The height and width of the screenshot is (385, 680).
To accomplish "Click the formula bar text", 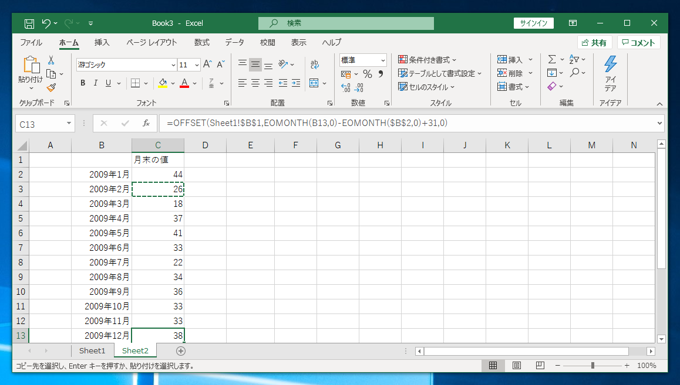I will [307, 123].
